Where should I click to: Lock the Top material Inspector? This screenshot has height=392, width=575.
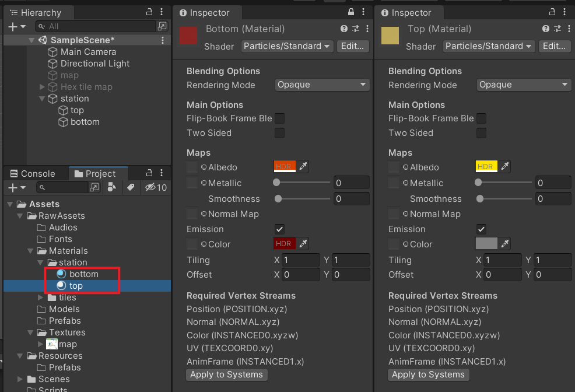click(x=552, y=12)
